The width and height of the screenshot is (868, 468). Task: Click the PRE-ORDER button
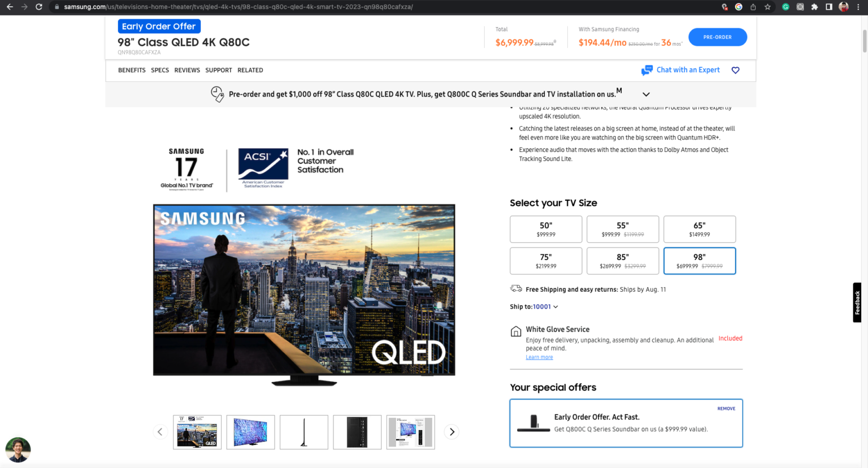tap(718, 37)
